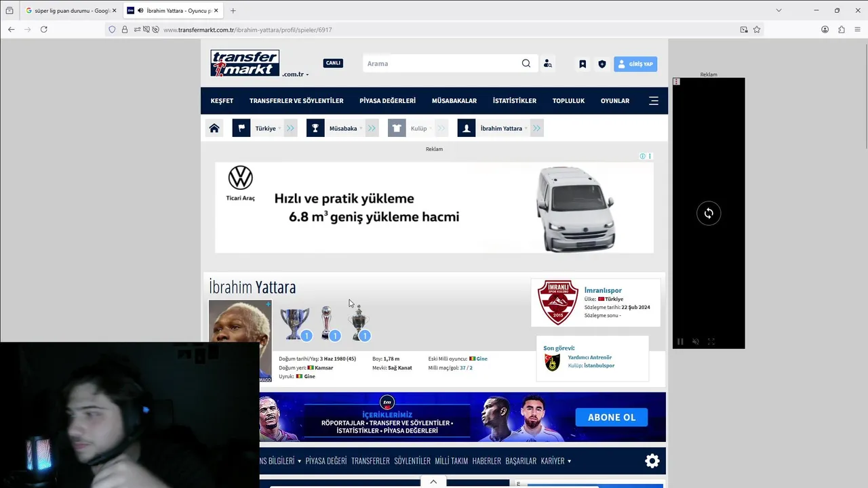Switch to the Piyasa Değeri profile tab
Viewport: 868px width, 488px height.
click(x=326, y=461)
